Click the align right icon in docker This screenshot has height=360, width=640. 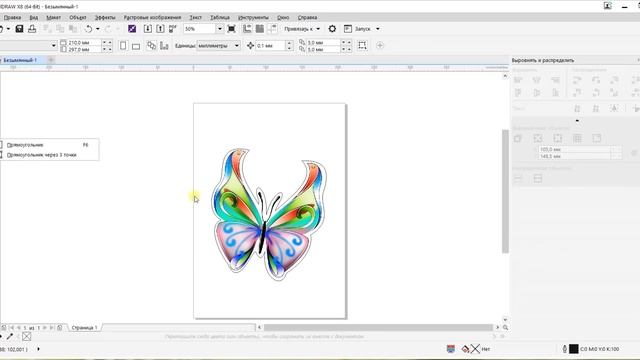click(555, 80)
